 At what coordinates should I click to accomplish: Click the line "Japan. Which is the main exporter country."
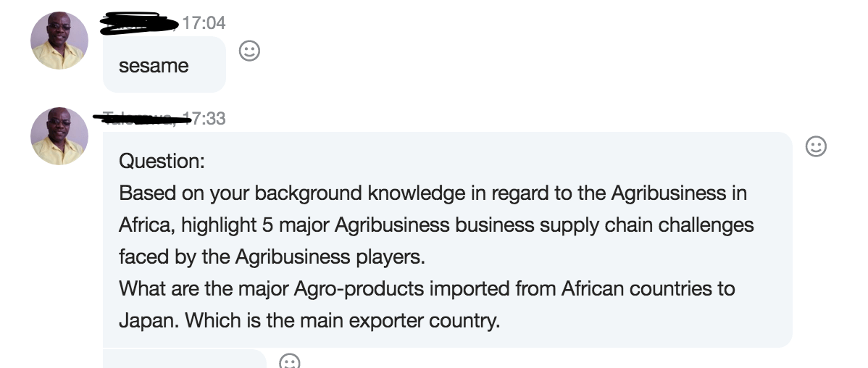pyautogui.click(x=309, y=320)
